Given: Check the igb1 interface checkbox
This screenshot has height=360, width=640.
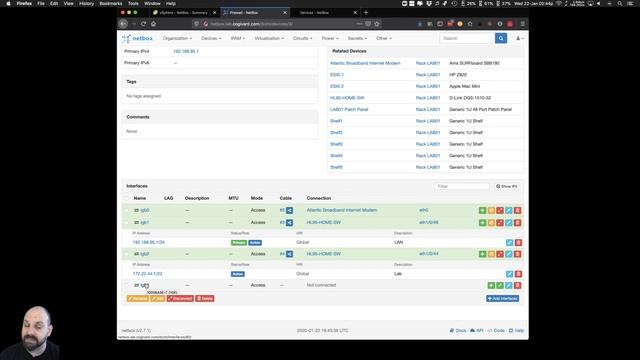Looking at the screenshot, I should (x=127, y=223).
